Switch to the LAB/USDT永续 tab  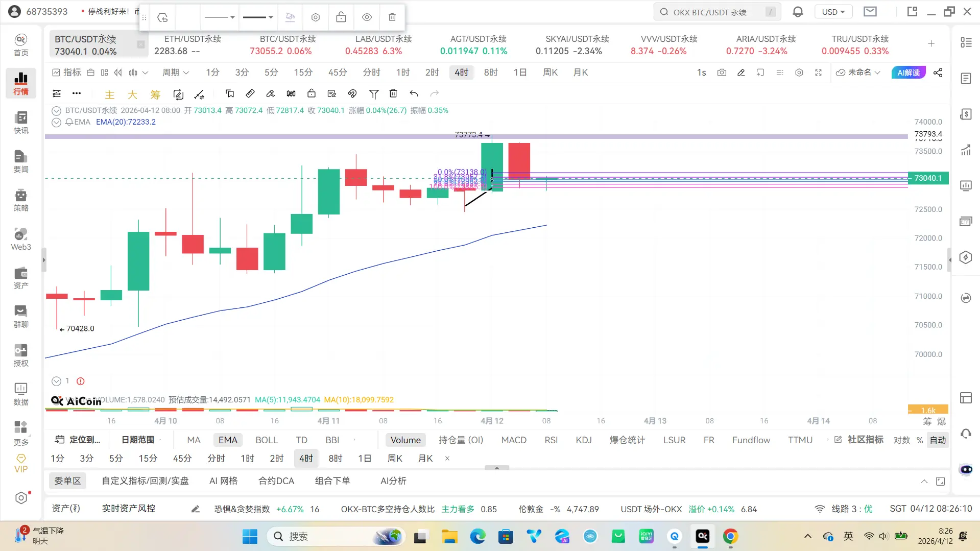(x=383, y=45)
